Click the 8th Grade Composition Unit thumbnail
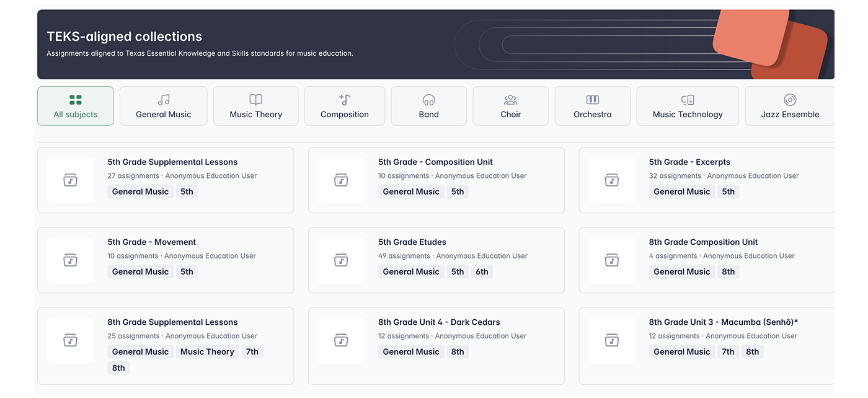The height and width of the screenshot is (398, 868). 611,260
